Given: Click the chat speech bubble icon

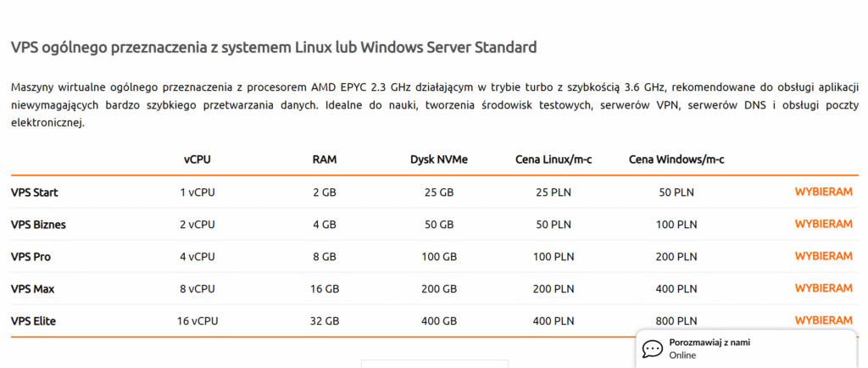Looking at the screenshot, I should [x=652, y=348].
